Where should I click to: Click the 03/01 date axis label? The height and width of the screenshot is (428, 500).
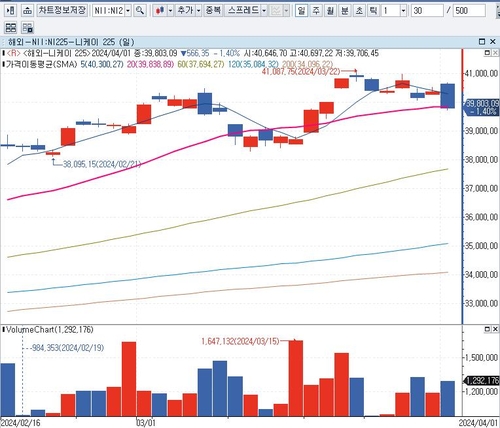pyautogui.click(x=146, y=423)
